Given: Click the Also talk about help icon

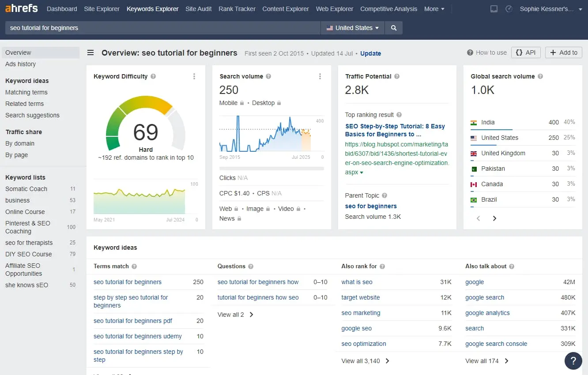Looking at the screenshot, I should pos(512,266).
